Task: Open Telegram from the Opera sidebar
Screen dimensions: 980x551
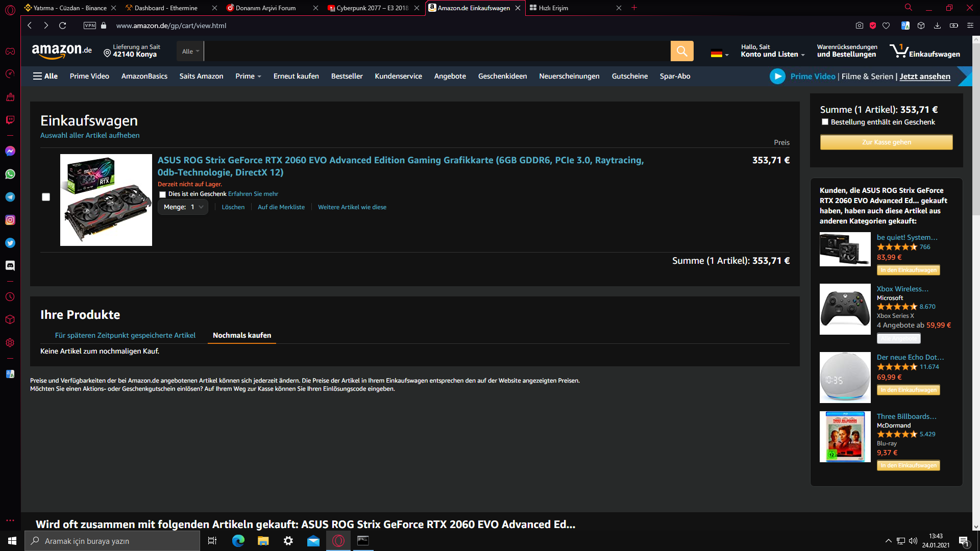Action: 10,197
